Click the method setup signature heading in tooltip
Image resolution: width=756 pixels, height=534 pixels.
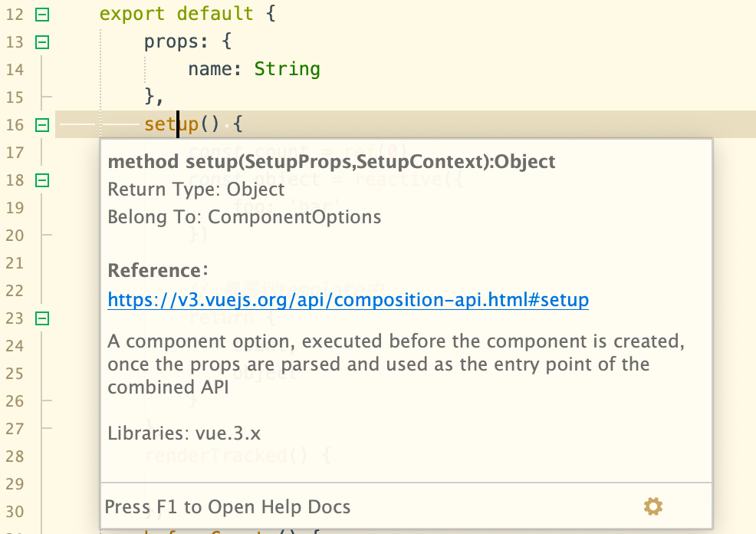pos(332,162)
